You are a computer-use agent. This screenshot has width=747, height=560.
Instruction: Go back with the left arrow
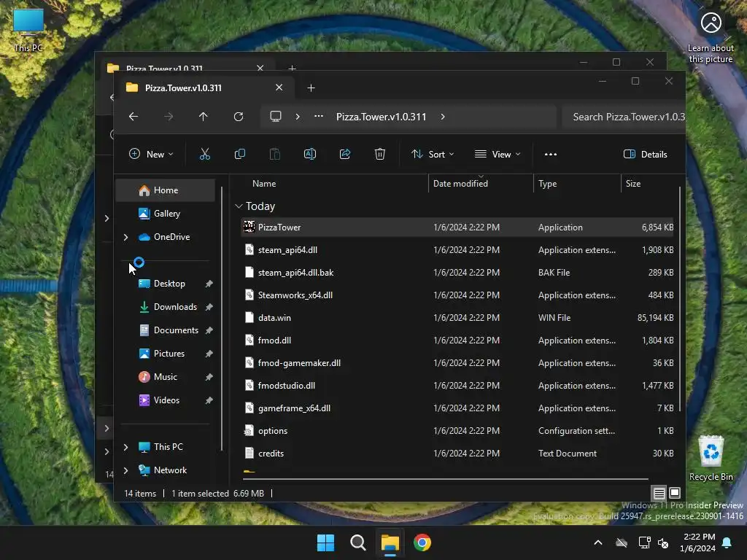[x=133, y=117]
